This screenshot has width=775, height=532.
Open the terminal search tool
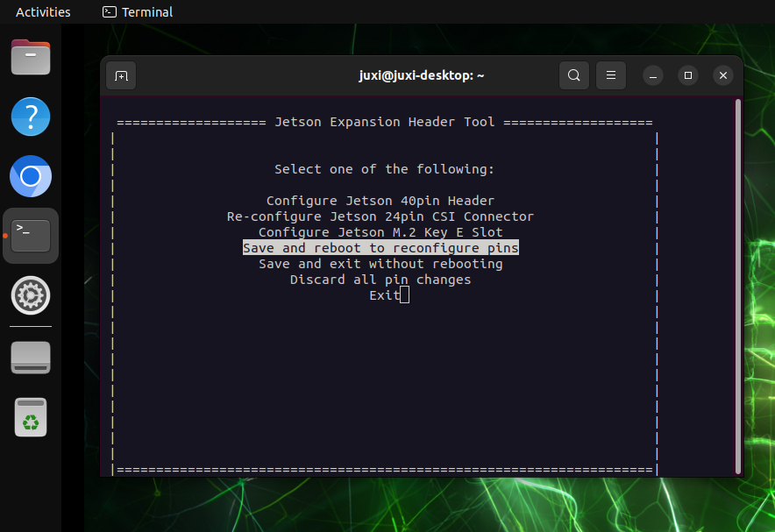574,75
